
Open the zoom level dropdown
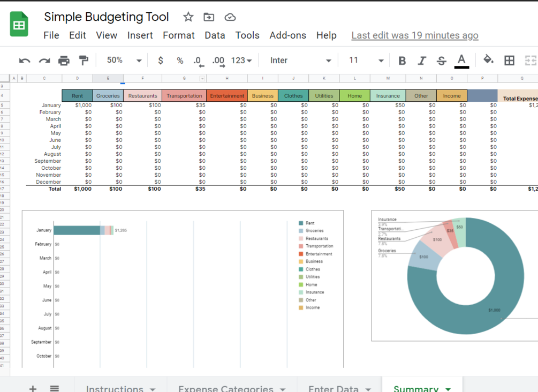click(x=125, y=61)
